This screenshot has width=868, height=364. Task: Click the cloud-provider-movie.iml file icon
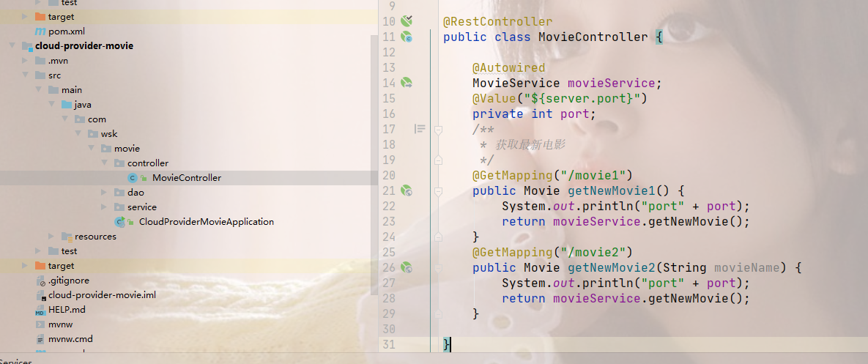point(40,295)
